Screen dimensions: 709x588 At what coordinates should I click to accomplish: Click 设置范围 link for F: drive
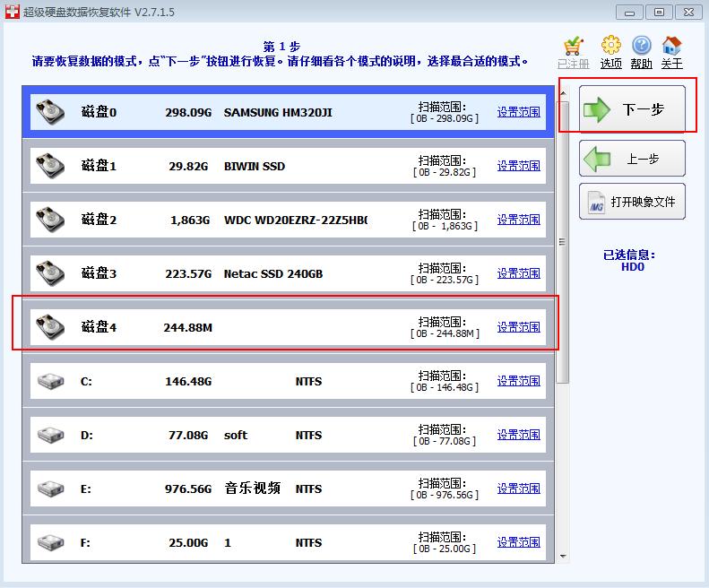click(x=519, y=542)
